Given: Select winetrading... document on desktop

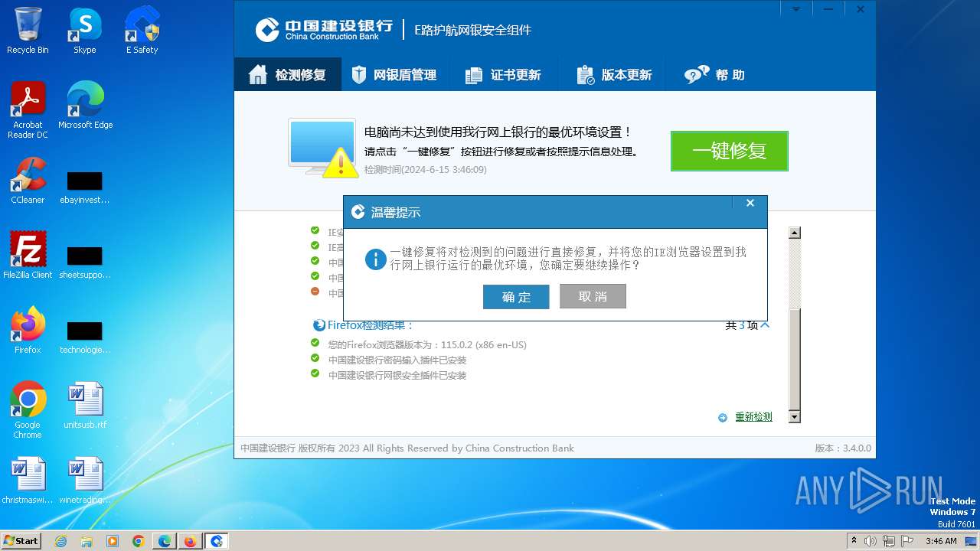Looking at the screenshot, I should tap(85, 481).
